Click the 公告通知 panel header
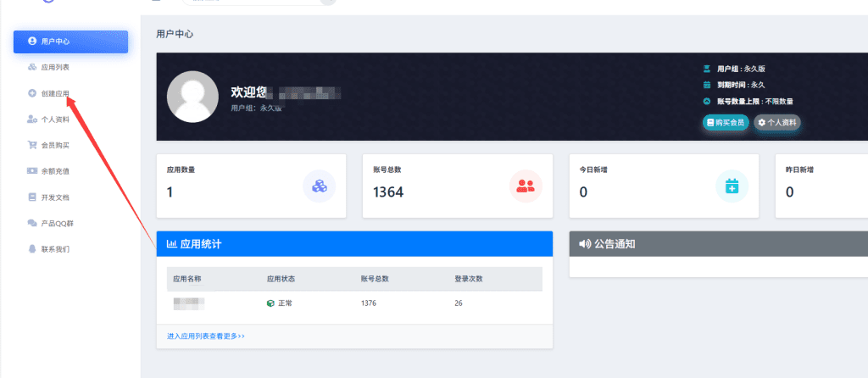868x378 pixels. pyautogui.click(x=719, y=244)
